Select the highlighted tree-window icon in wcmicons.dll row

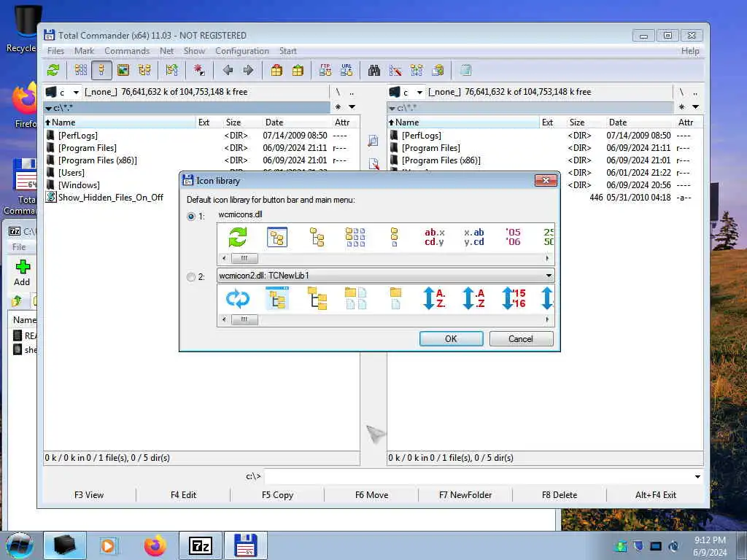pos(276,237)
